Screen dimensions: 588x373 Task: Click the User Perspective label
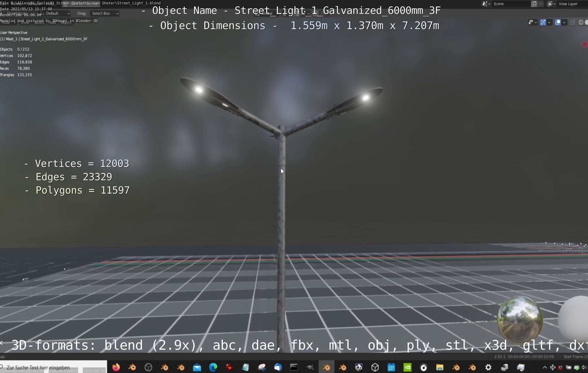[14, 33]
